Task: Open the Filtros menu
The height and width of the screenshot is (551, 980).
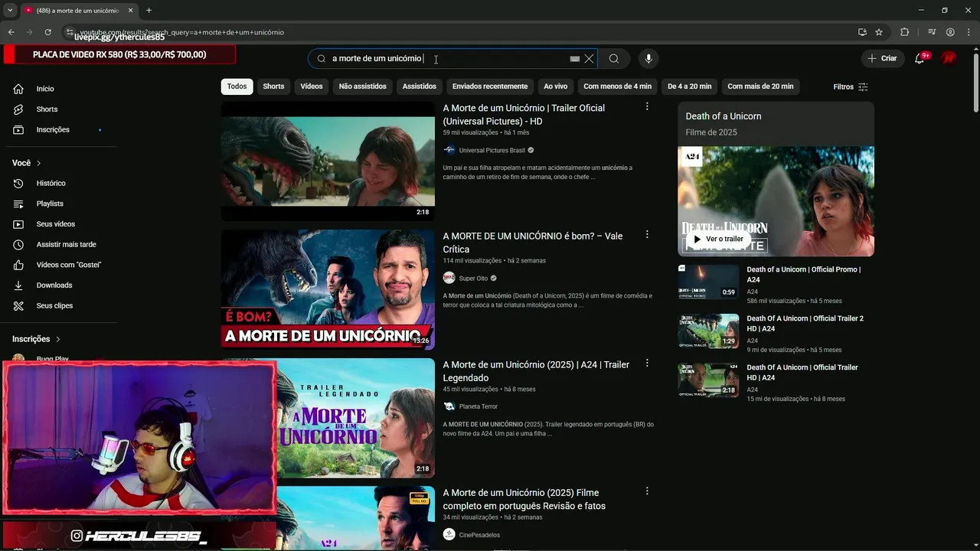Action: [851, 86]
